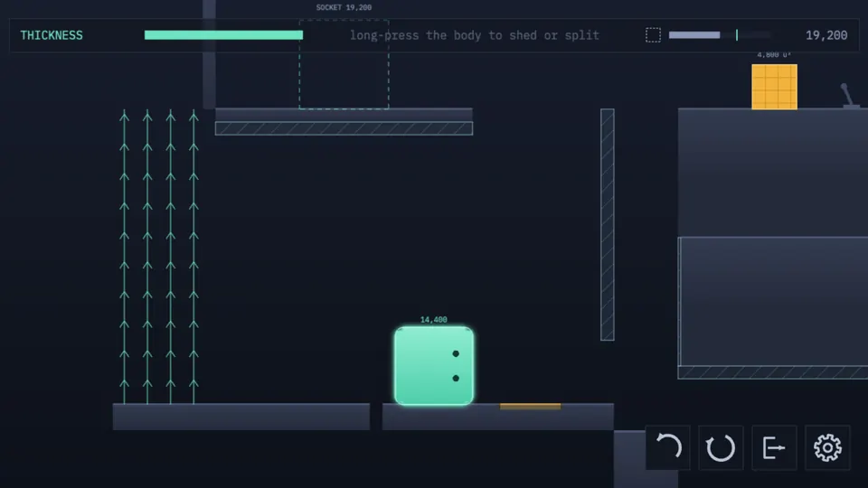Click the exit level icon
The width and height of the screenshot is (868, 488).
[x=774, y=447]
